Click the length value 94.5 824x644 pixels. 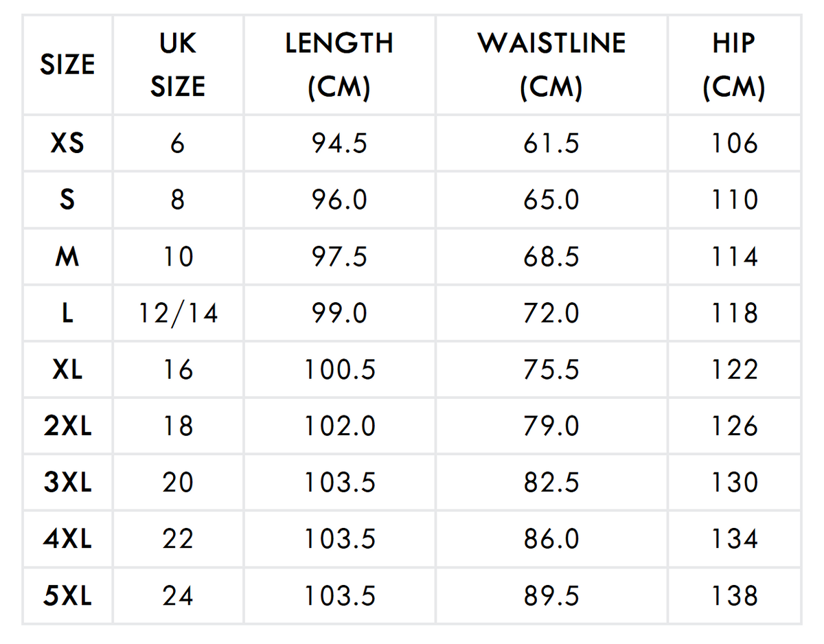(339, 143)
